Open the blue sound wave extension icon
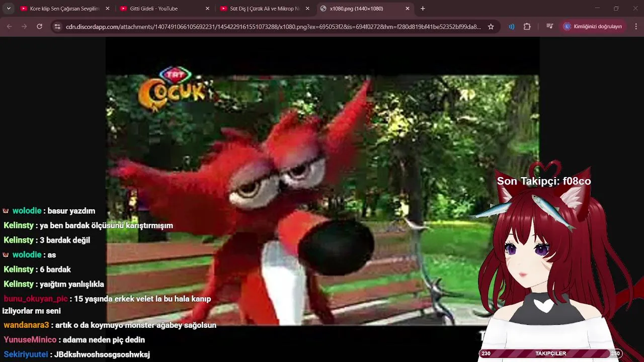The height and width of the screenshot is (362, 644). click(512, 27)
